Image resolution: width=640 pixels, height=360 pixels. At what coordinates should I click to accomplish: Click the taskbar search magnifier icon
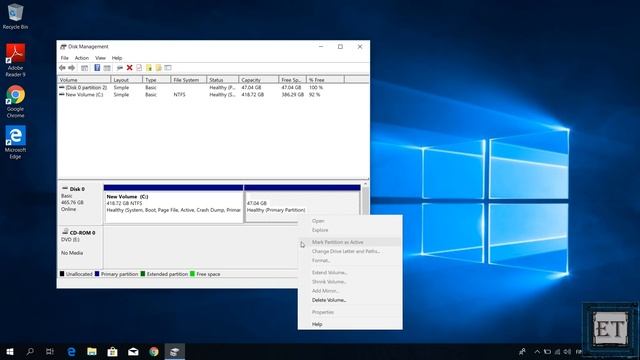click(30, 351)
